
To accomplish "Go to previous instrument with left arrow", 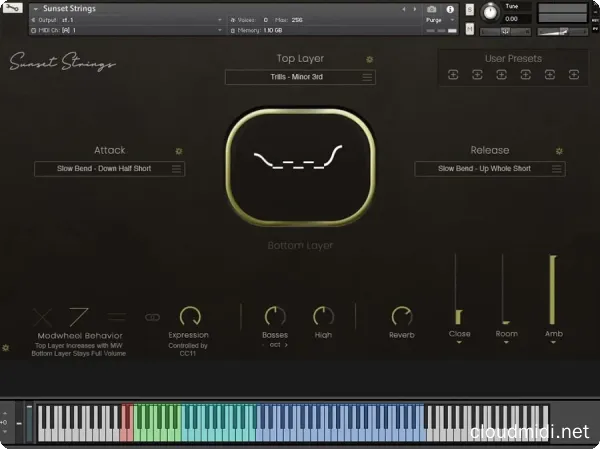I will tap(403, 9).
